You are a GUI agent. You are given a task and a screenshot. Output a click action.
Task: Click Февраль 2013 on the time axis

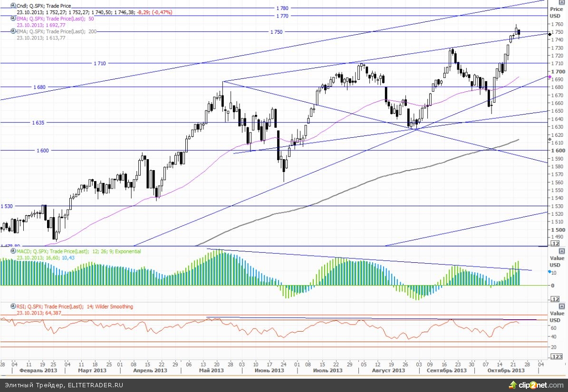click(38, 370)
